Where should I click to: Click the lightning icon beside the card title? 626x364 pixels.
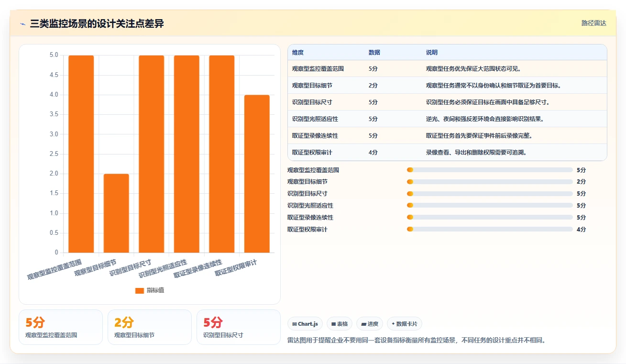[x=23, y=23]
